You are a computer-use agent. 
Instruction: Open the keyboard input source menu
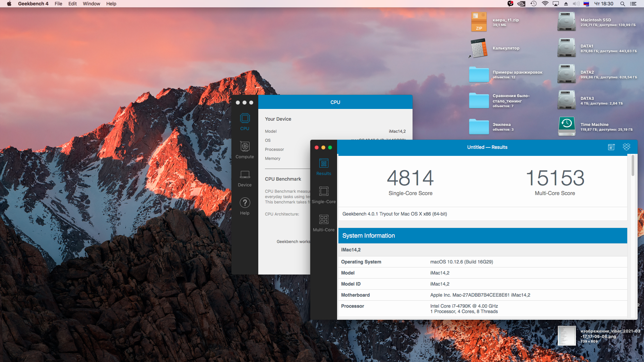(x=586, y=4)
